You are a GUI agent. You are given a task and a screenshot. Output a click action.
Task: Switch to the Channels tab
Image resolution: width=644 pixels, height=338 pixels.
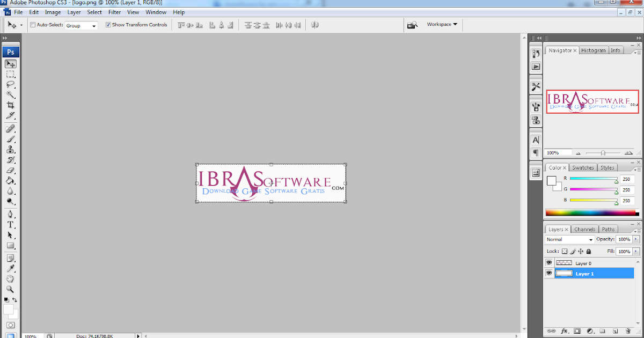coord(584,229)
